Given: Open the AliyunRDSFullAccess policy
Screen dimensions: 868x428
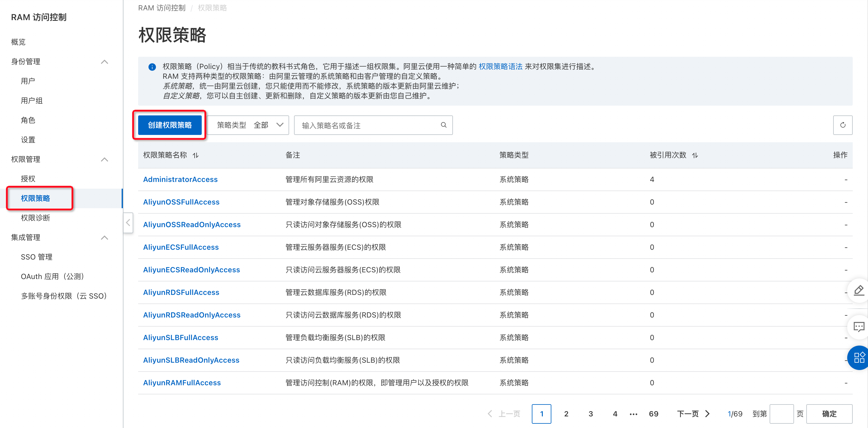Looking at the screenshot, I should (181, 292).
